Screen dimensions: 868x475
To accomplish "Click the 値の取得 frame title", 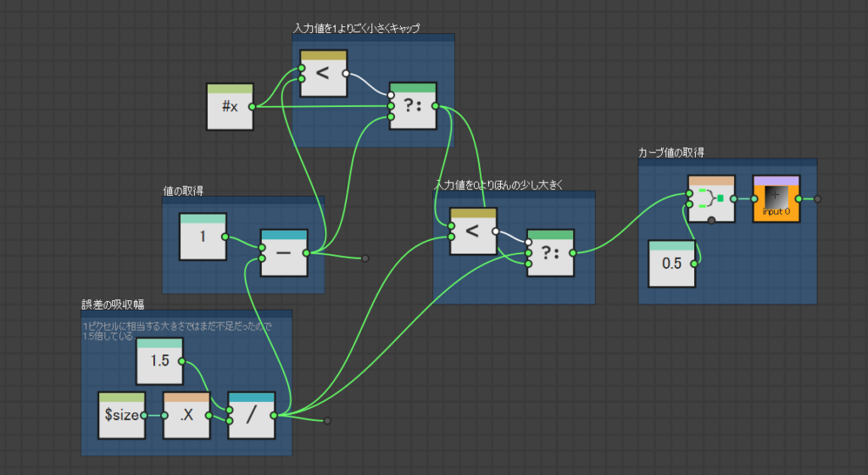I will tap(183, 192).
